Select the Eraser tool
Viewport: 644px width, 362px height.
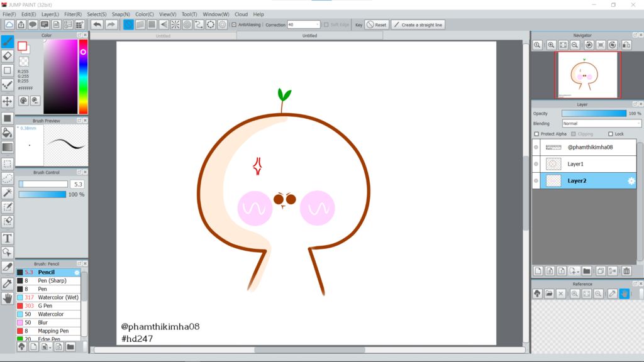click(8, 56)
